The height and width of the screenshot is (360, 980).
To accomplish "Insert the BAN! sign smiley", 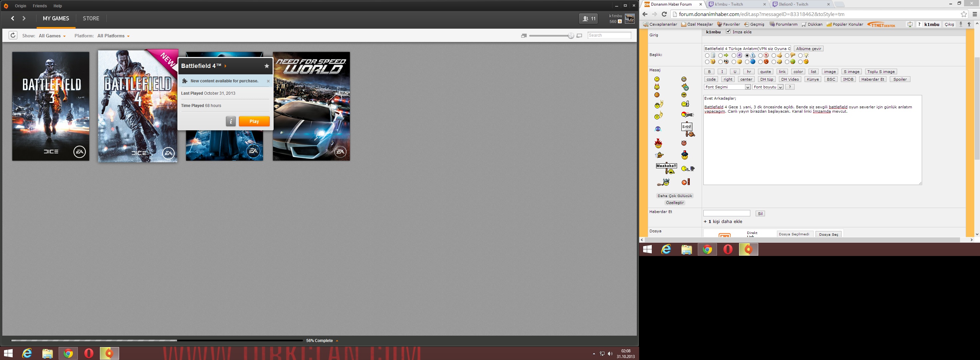I will click(688, 130).
